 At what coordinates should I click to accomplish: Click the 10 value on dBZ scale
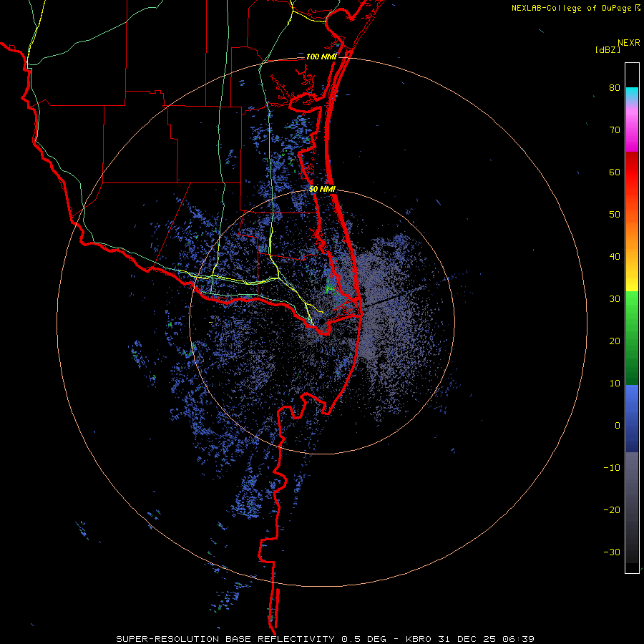[x=615, y=384]
